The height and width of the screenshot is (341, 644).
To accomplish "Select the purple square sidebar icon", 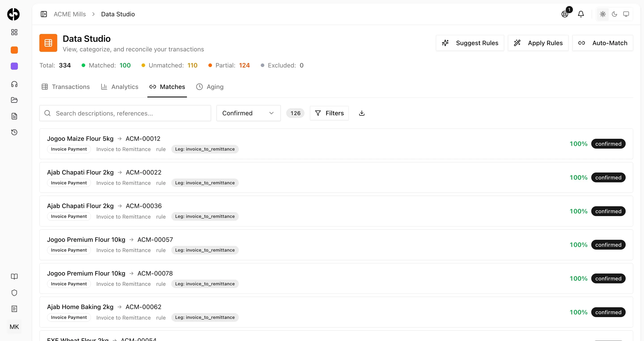I will [x=14, y=66].
